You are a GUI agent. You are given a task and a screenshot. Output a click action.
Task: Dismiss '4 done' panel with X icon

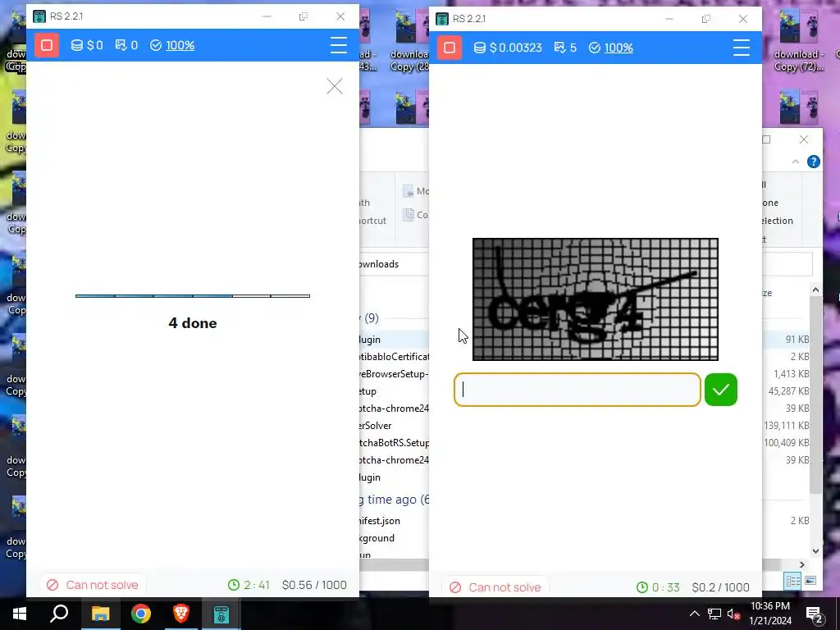pos(335,86)
